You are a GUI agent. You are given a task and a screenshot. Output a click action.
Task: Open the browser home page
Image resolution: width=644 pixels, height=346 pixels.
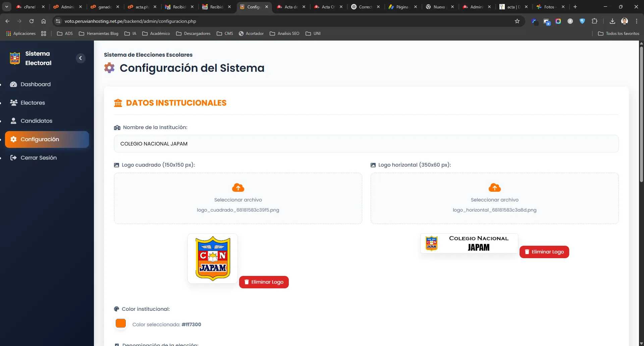click(x=44, y=21)
